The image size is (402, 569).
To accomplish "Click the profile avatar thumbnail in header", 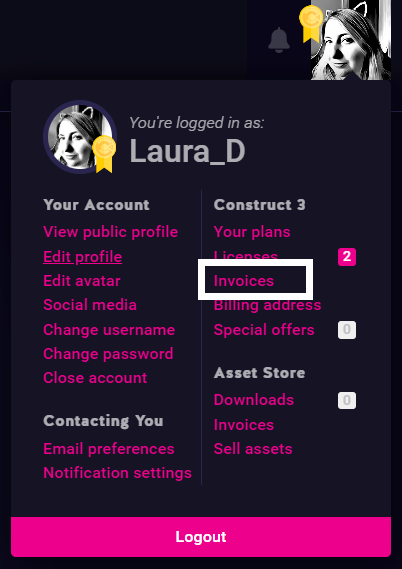I will (351, 40).
